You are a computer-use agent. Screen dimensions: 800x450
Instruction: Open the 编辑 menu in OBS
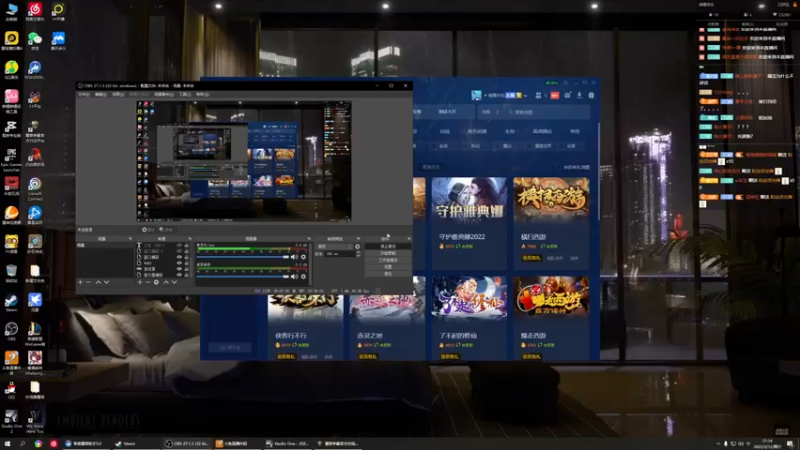[101, 94]
